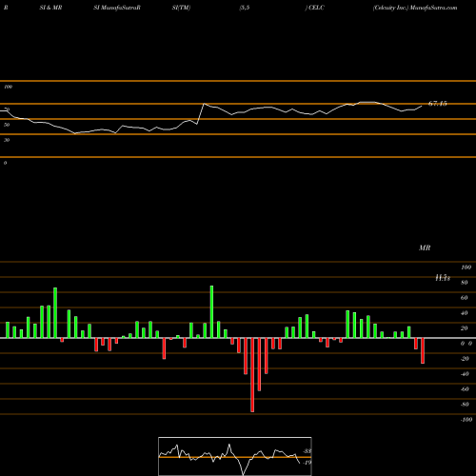Click the '100' label on the RSI panel
The height and width of the screenshot is (476, 476).
pyautogui.click(x=8, y=87)
